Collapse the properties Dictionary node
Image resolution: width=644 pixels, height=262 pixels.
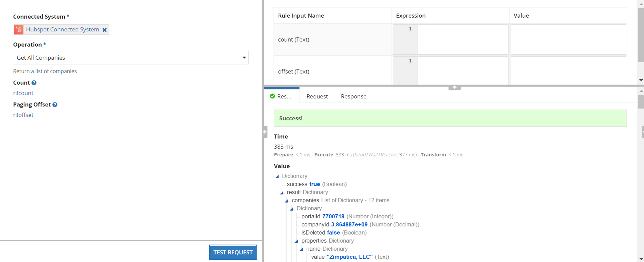(296, 241)
